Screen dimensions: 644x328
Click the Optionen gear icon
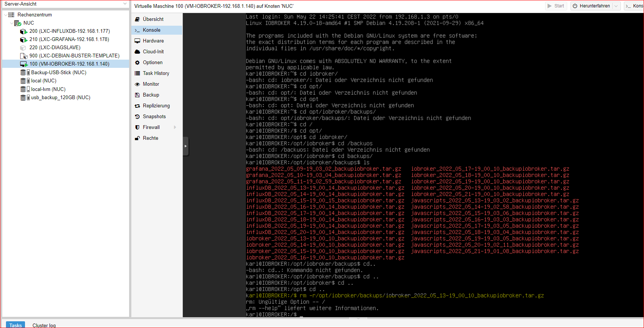[137, 63]
